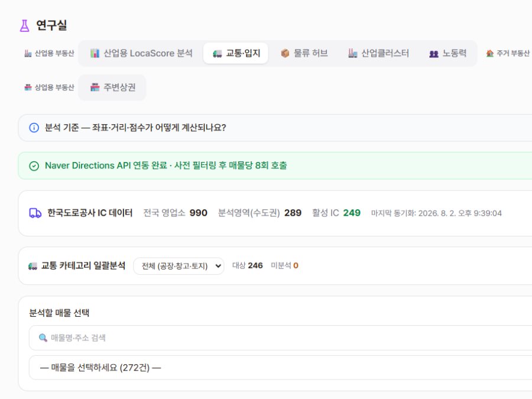Click the 전국 영업소 value 990
The image size is (532, 399).
(199, 213)
